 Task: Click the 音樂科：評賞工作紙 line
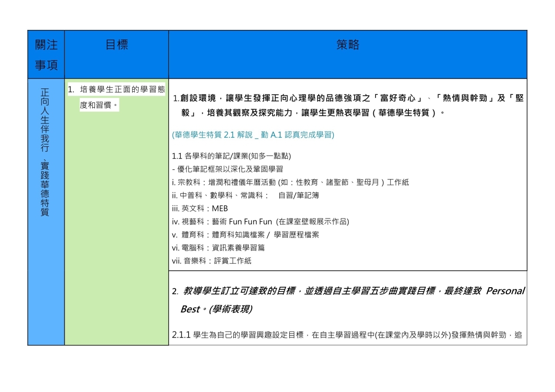212,261
